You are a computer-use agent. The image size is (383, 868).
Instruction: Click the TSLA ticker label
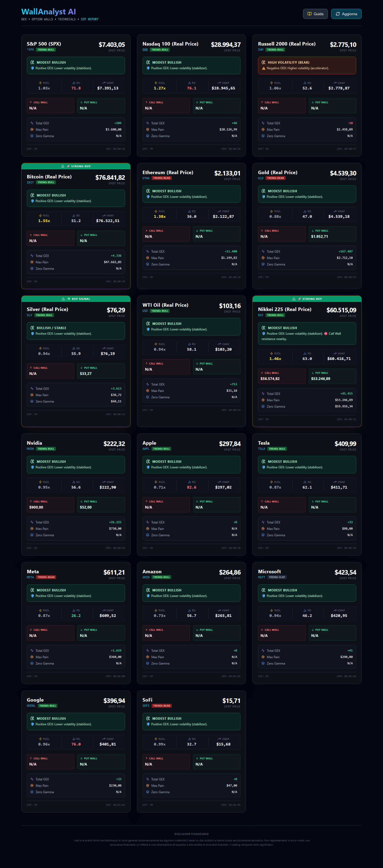(x=261, y=449)
